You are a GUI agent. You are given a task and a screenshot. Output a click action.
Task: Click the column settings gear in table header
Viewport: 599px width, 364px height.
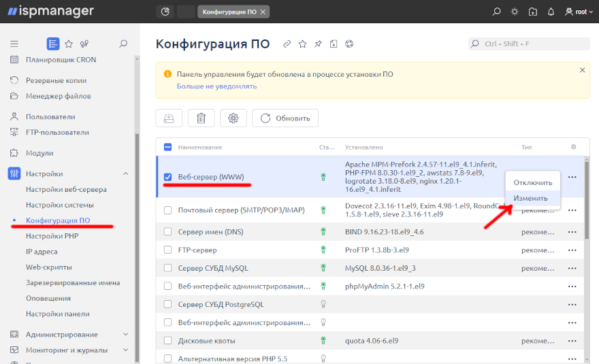[x=573, y=147]
